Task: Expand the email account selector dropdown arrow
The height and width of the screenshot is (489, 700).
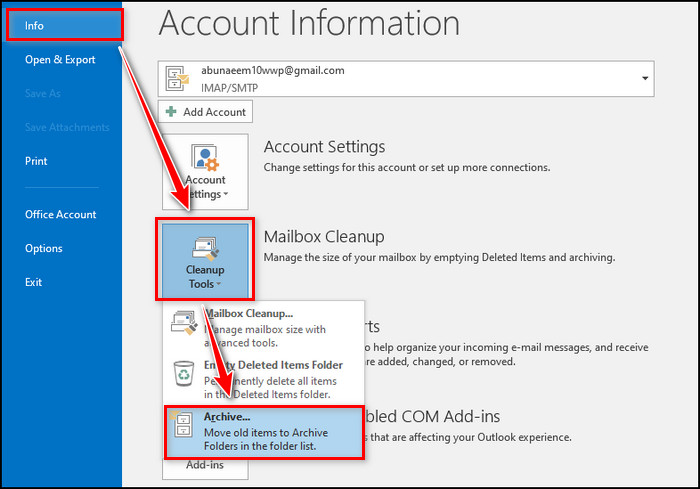Action: click(645, 78)
